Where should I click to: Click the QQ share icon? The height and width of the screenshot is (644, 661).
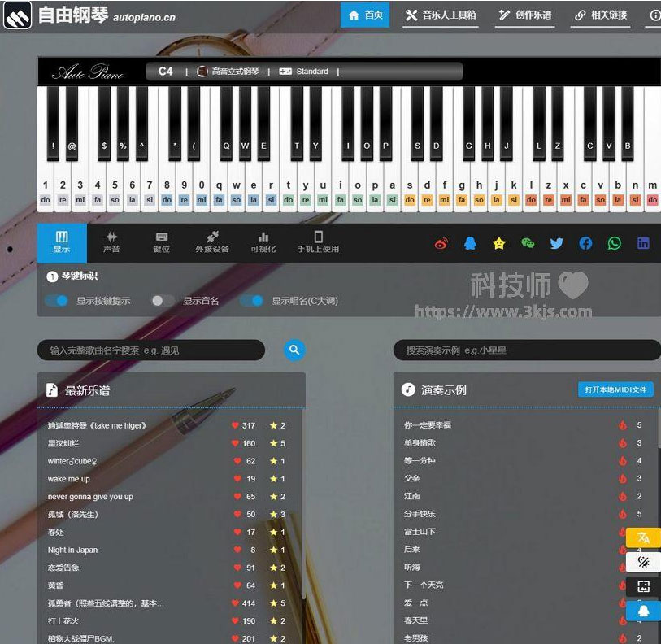[x=470, y=243]
